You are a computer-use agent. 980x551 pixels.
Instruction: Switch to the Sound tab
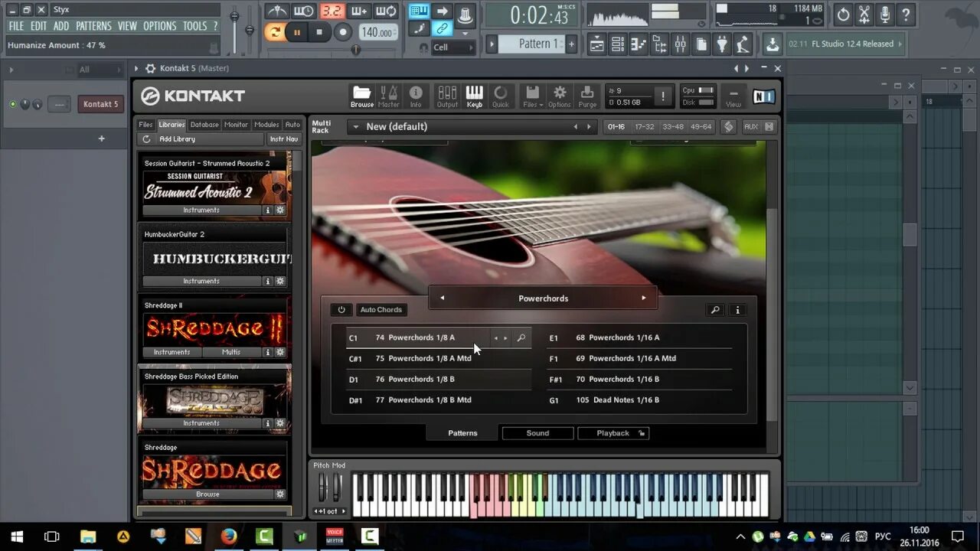[x=537, y=433]
